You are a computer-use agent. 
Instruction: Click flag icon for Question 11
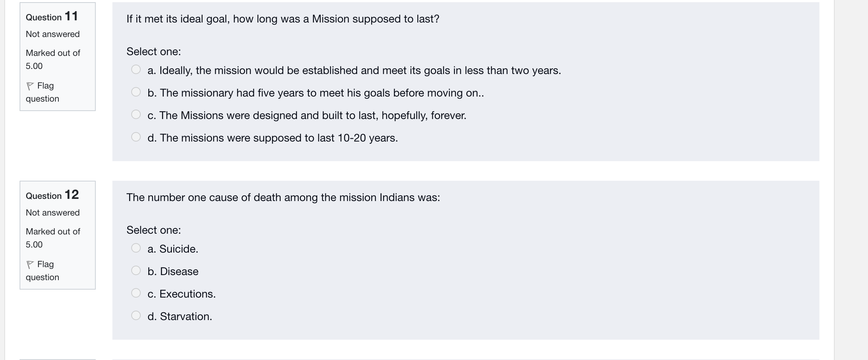coord(30,86)
